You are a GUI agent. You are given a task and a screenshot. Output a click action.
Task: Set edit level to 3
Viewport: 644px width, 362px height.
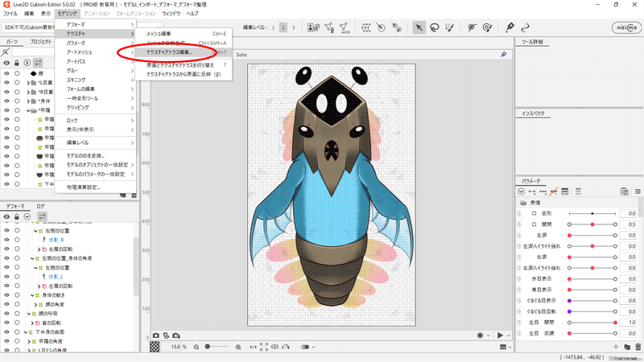click(x=293, y=27)
